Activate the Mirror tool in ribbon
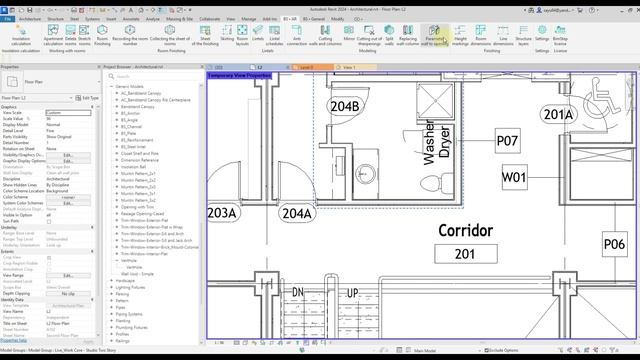The width and height of the screenshot is (640, 360). tap(349, 33)
